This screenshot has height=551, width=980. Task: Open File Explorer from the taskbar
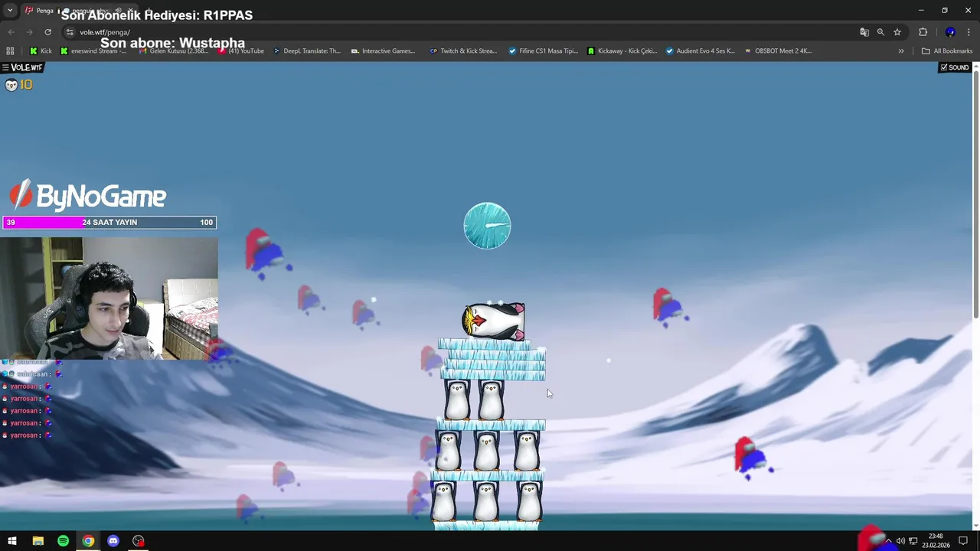(38, 541)
